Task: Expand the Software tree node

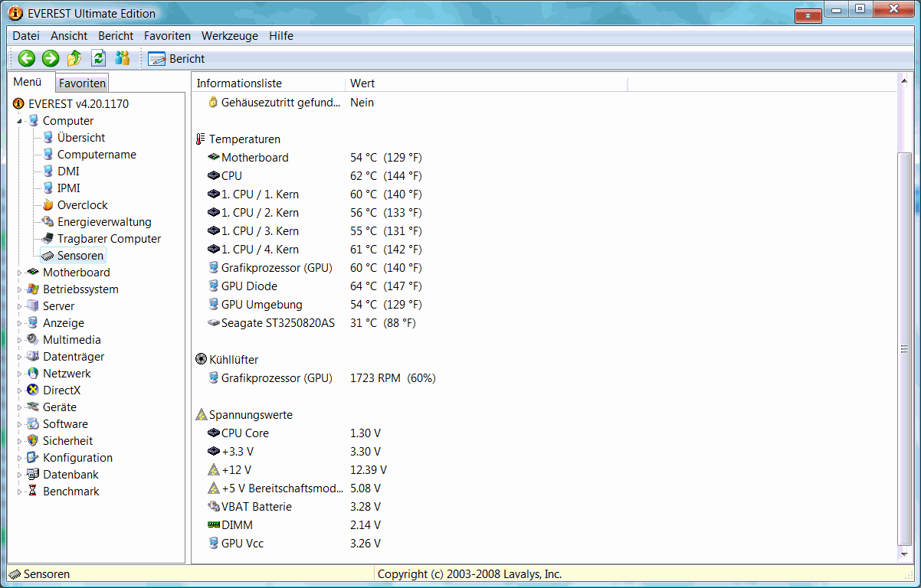Action: 20,424
